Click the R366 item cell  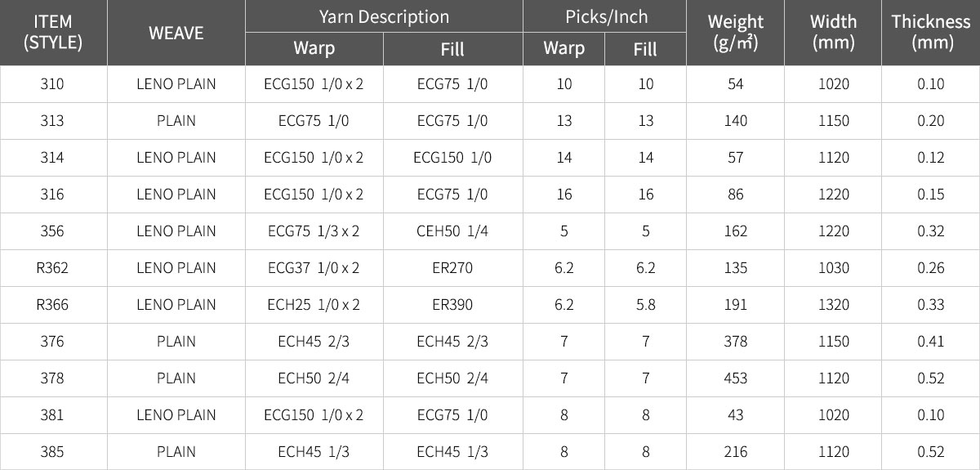[52, 305]
